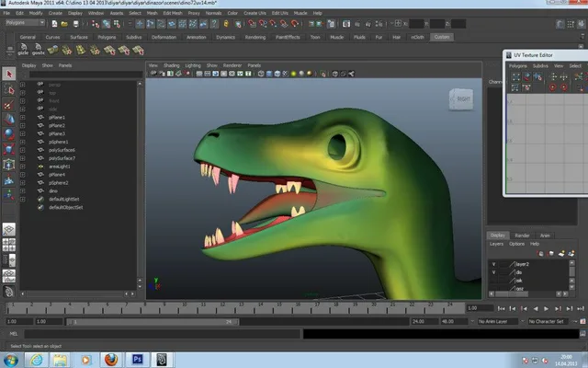Switch to the Rendering shelf tab

pos(255,37)
